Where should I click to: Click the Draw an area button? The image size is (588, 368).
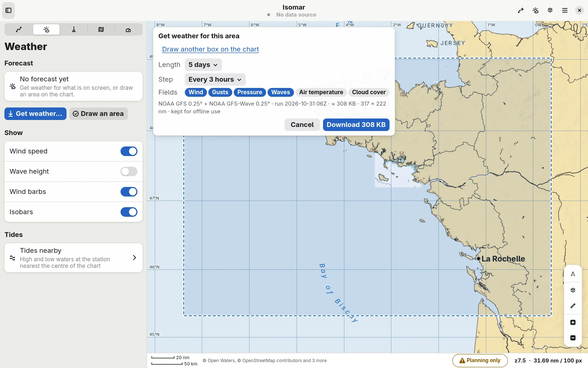[x=98, y=114]
